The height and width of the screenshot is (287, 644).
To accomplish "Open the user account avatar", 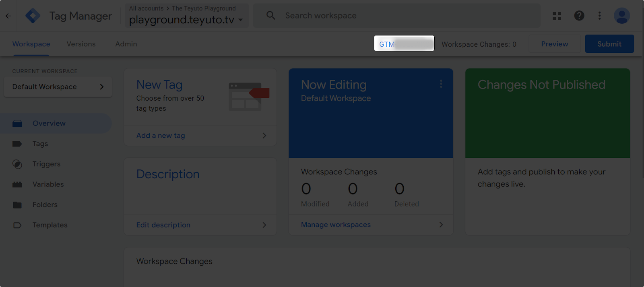I will (x=621, y=16).
